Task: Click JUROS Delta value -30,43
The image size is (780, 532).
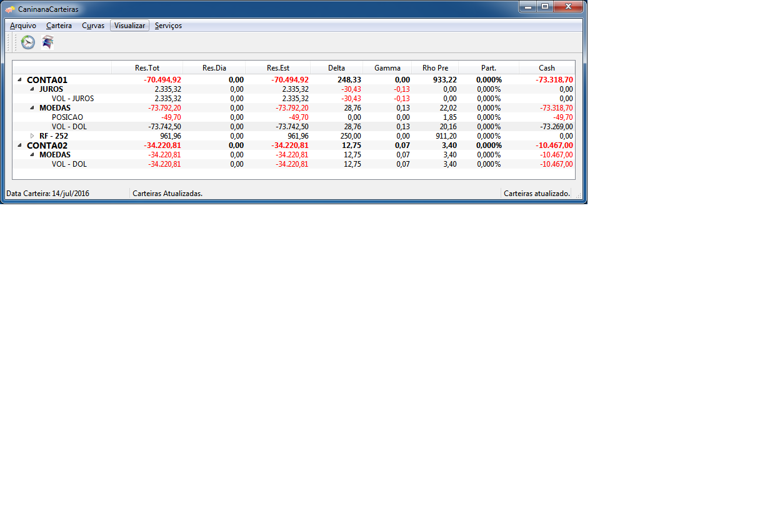Action: (x=351, y=89)
